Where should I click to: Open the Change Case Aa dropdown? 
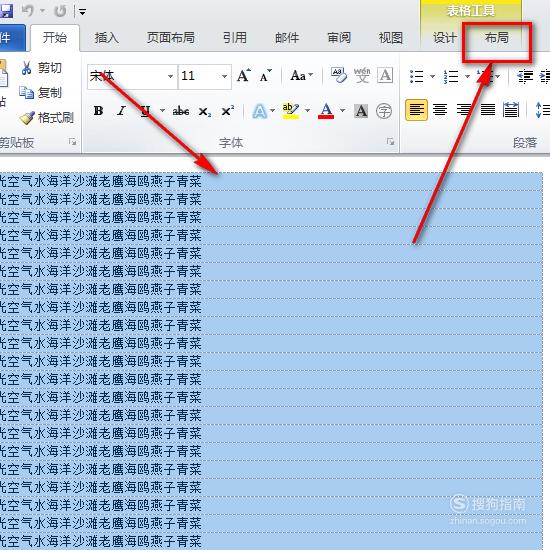click(x=301, y=75)
